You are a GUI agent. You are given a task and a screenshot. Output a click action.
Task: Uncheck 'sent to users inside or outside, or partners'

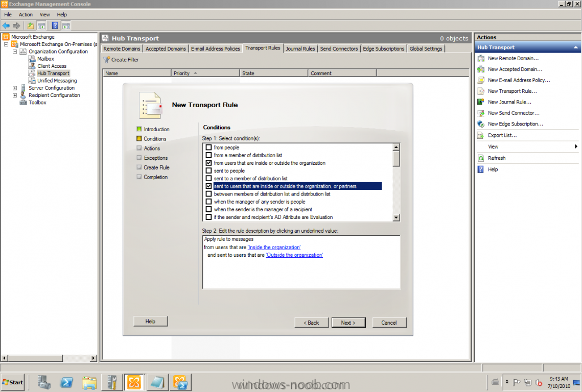(x=208, y=186)
